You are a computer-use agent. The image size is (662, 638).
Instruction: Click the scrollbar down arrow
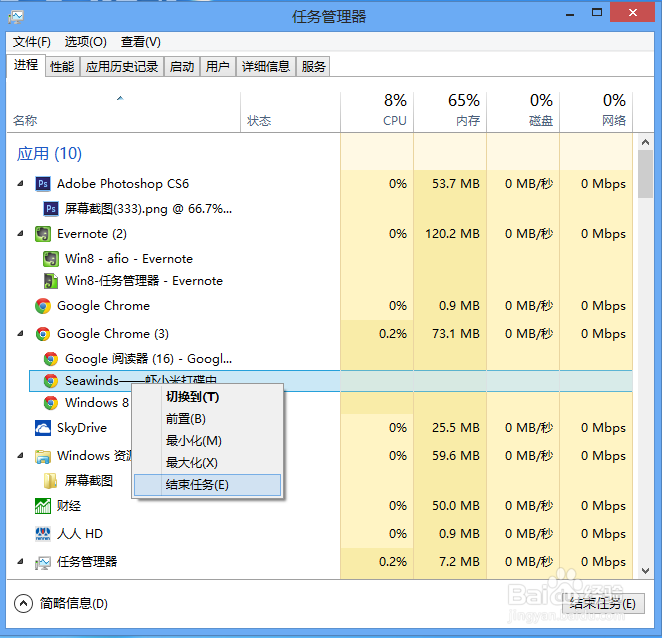(645, 571)
